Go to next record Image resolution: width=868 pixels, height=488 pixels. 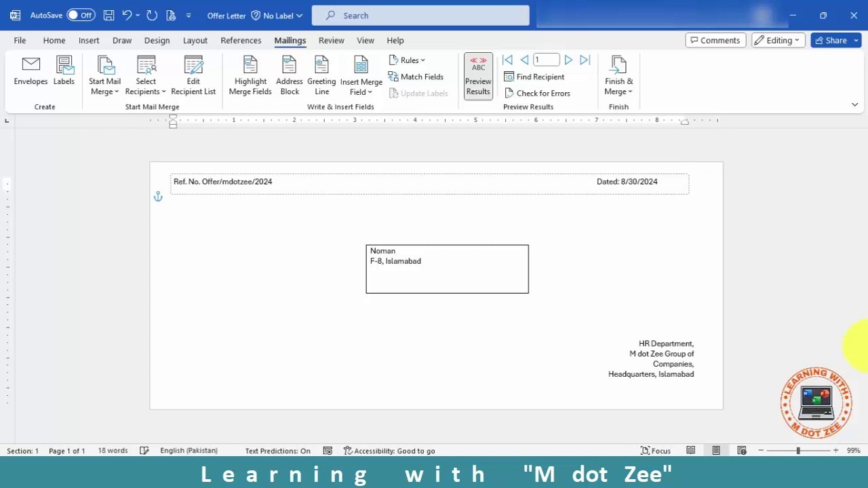click(568, 60)
